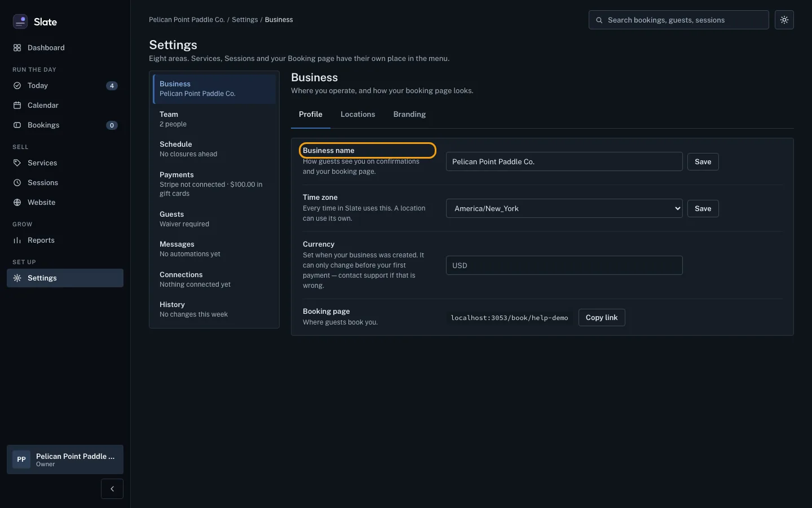Click the USD currency field
Viewport: 812px width, 508px height.
[564, 265]
